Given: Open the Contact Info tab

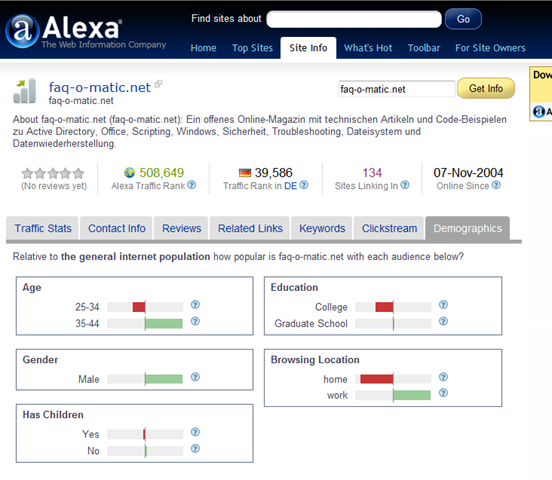Looking at the screenshot, I should tap(117, 228).
